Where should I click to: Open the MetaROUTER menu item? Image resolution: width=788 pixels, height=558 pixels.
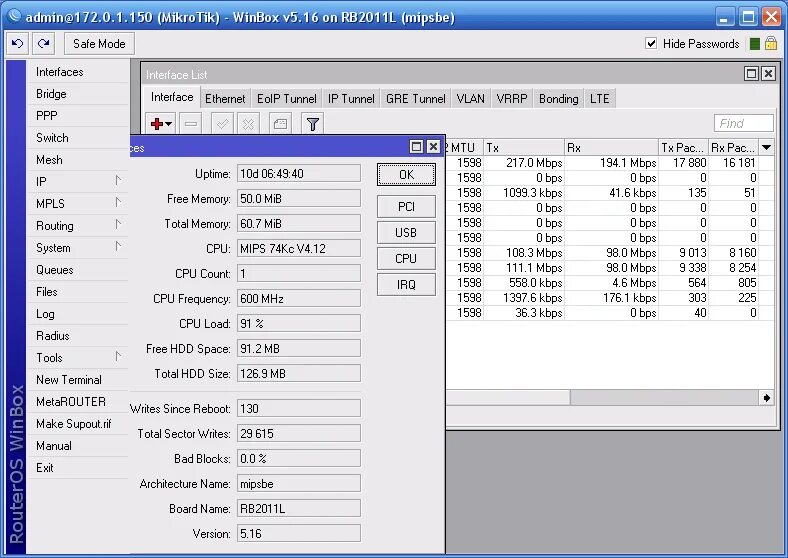click(x=77, y=402)
